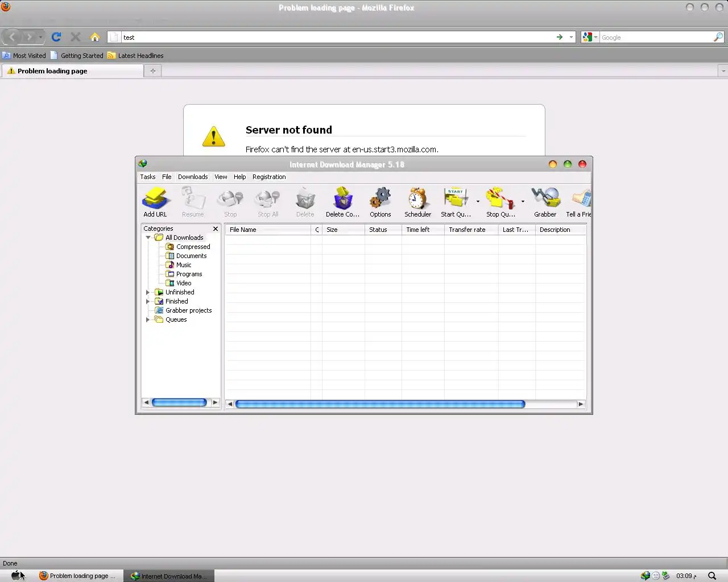This screenshot has height=582, width=728.
Task: Click the Stop toolbar icon
Action: tap(230, 202)
